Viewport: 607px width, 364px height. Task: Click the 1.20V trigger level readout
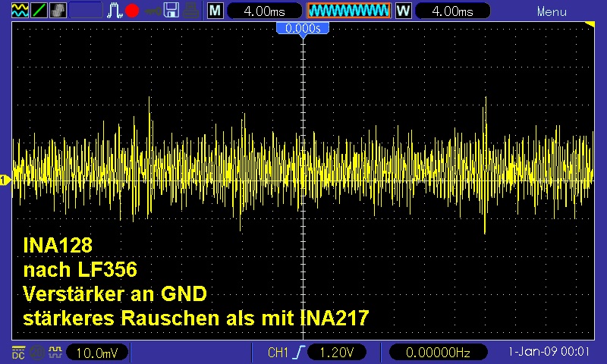click(x=336, y=353)
